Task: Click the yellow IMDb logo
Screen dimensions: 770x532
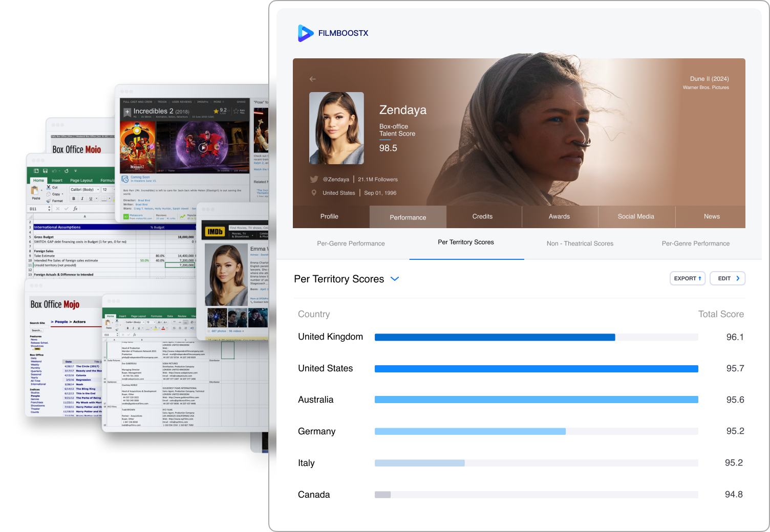Action: point(215,232)
